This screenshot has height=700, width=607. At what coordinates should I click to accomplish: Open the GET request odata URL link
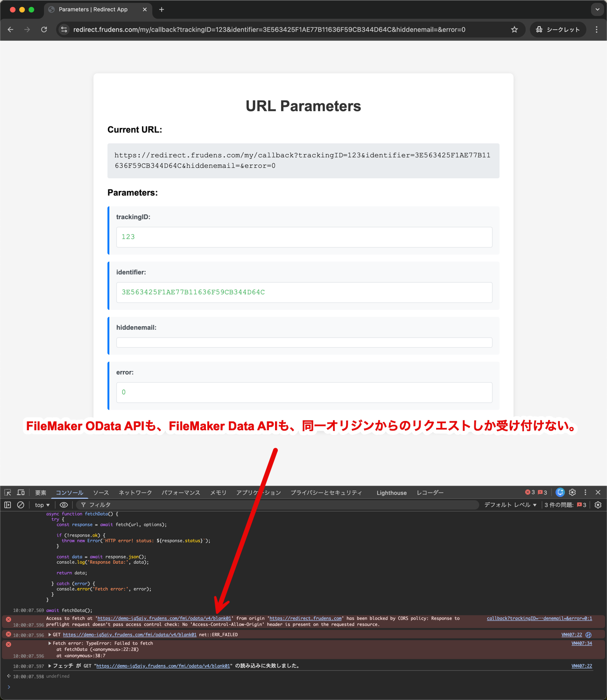130,635
